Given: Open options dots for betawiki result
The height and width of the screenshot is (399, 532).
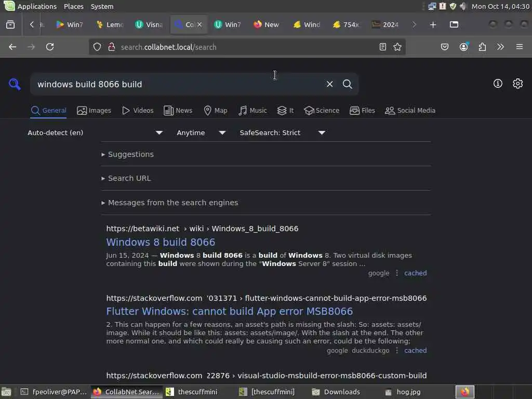Looking at the screenshot, I should (396, 273).
